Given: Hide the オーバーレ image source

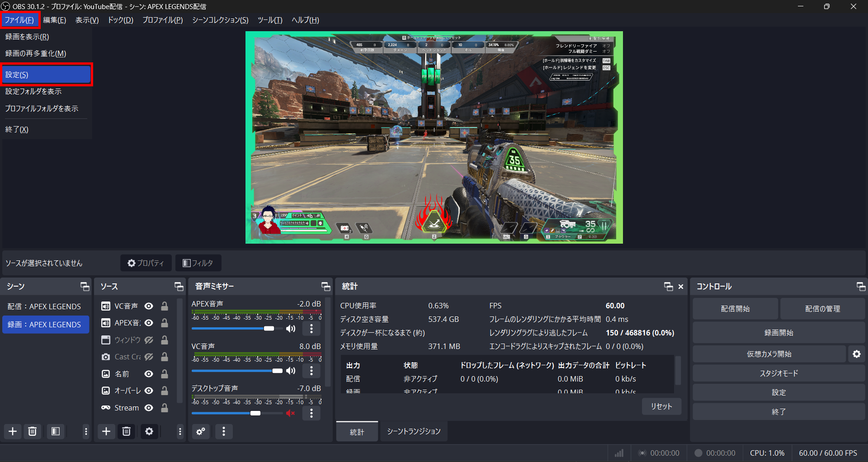Looking at the screenshot, I should pos(149,391).
